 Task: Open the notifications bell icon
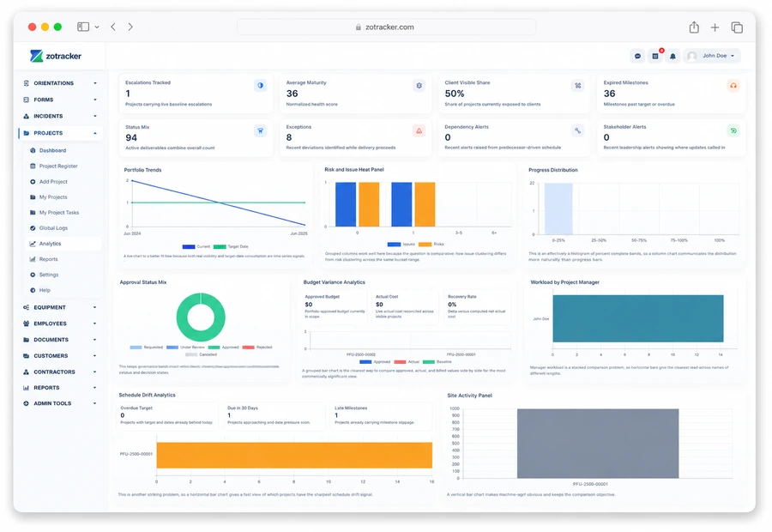[x=672, y=56]
